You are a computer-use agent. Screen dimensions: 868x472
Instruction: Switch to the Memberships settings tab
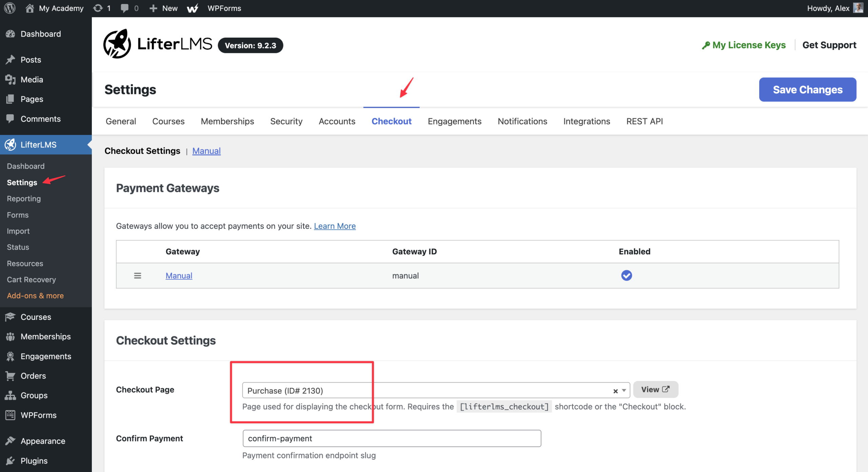(x=227, y=121)
